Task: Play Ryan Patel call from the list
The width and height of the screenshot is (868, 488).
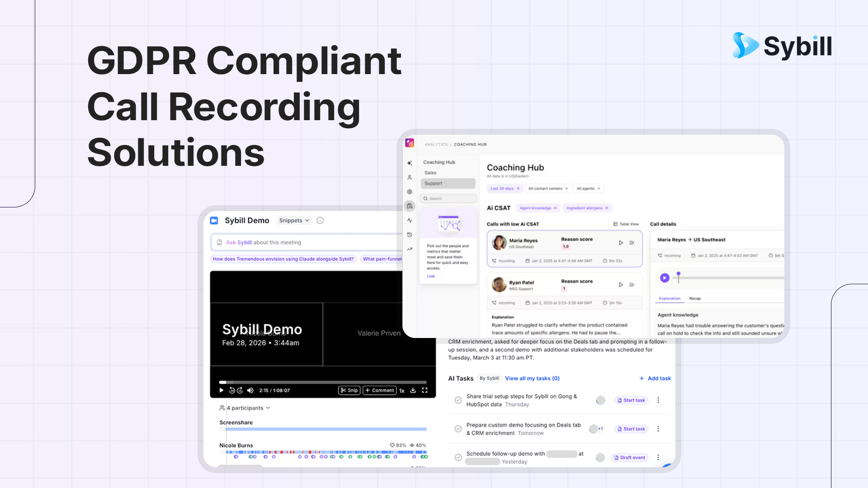Action: [621, 285]
